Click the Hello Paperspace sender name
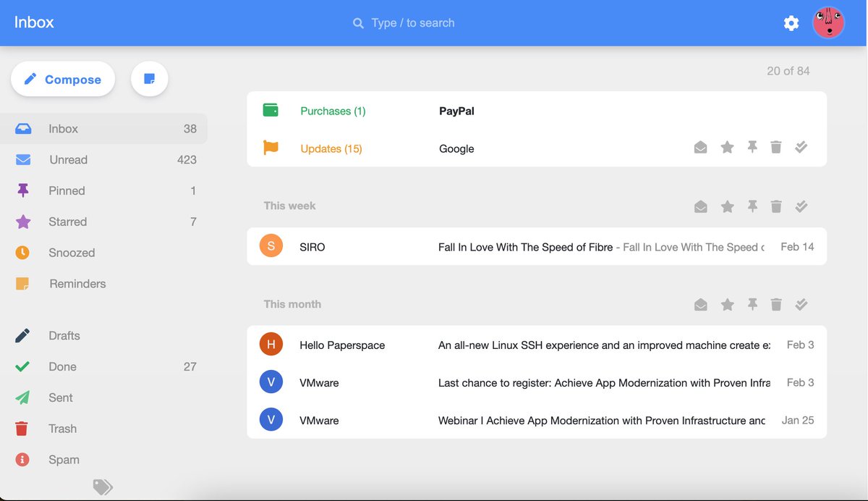 (342, 345)
